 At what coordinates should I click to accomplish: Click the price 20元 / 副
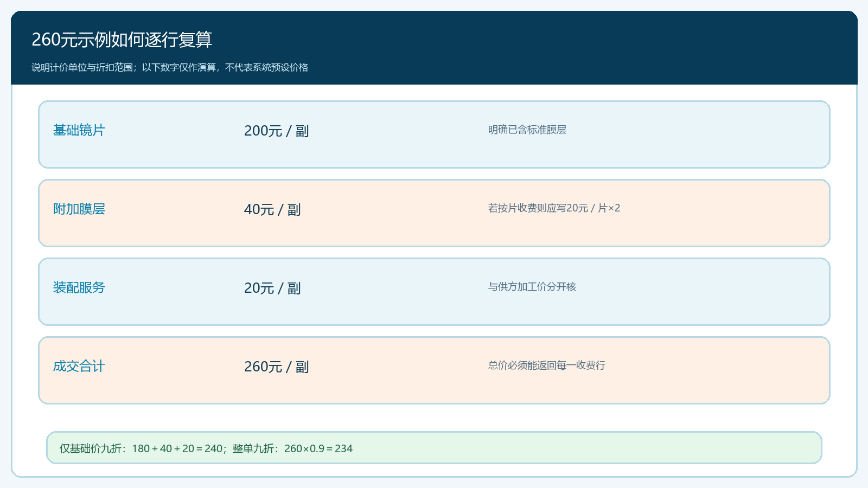272,288
